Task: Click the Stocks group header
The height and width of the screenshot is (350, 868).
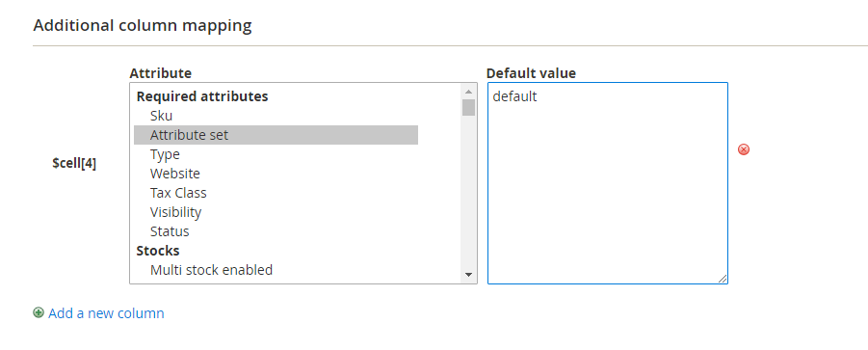Action: [x=158, y=251]
